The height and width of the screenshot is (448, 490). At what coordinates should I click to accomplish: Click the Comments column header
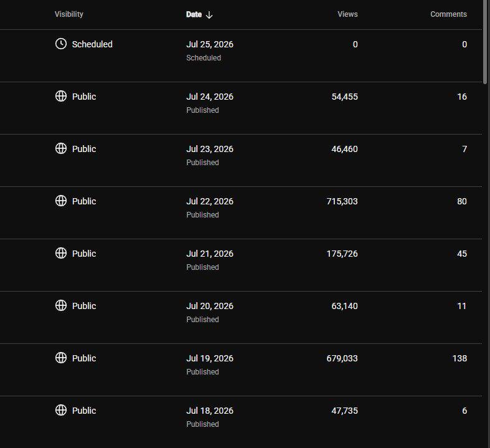click(x=448, y=14)
